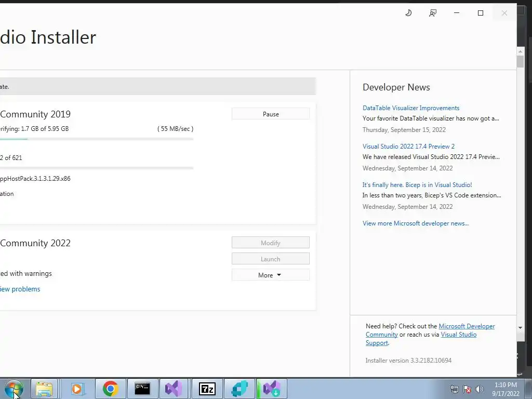Screen dimensions: 532x399
Task: Open Visual Studio 2022 17.4 Preview 2 article
Action: click(x=408, y=146)
